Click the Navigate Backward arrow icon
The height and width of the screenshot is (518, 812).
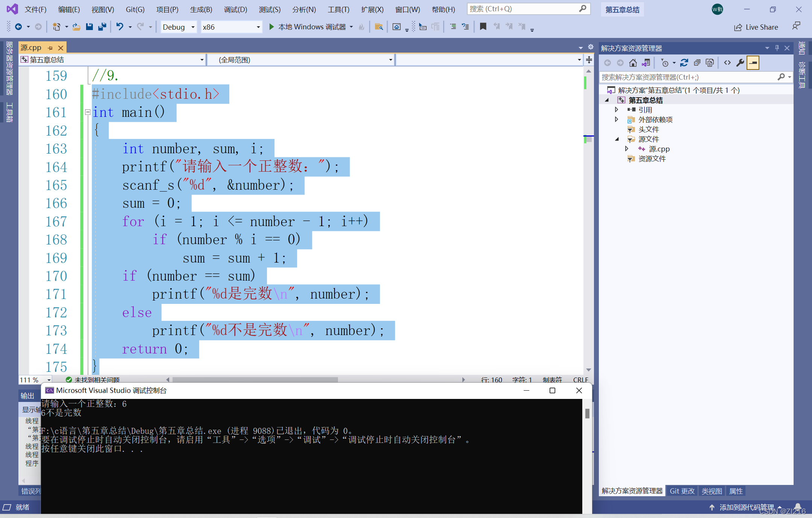(x=18, y=27)
